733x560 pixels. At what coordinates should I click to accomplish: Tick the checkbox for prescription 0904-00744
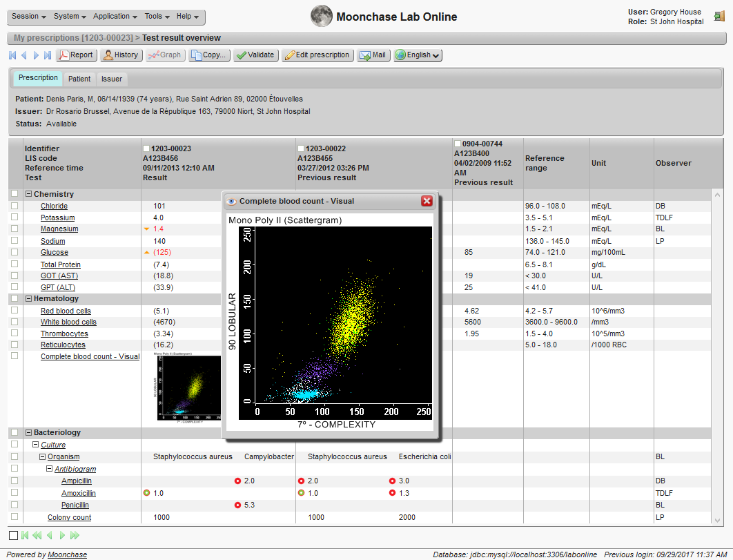coord(458,144)
